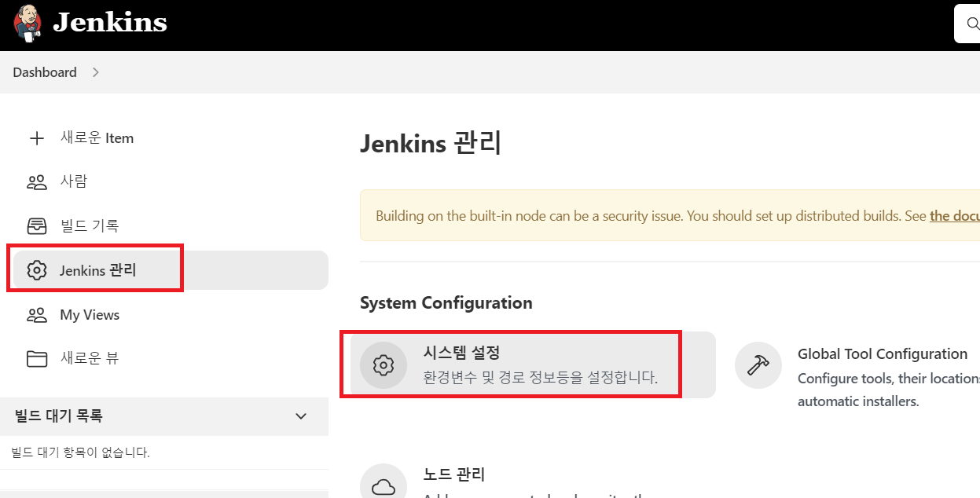980x498 pixels.
Task: Follow the documentation link in the security warning
Action: [x=954, y=215]
